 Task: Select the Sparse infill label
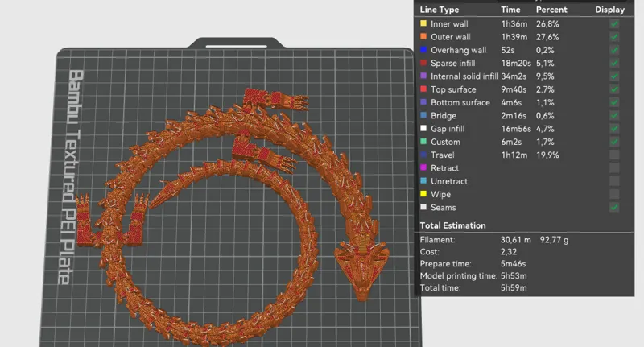453,64
